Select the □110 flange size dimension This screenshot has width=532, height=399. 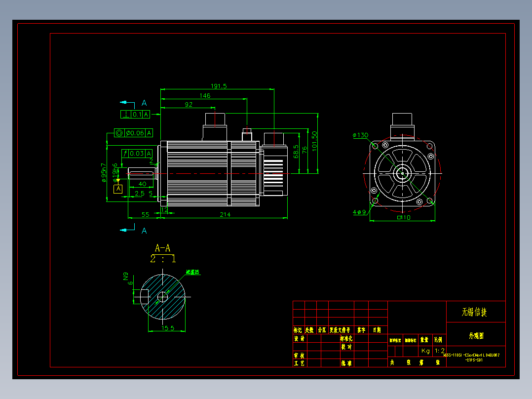click(404, 217)
